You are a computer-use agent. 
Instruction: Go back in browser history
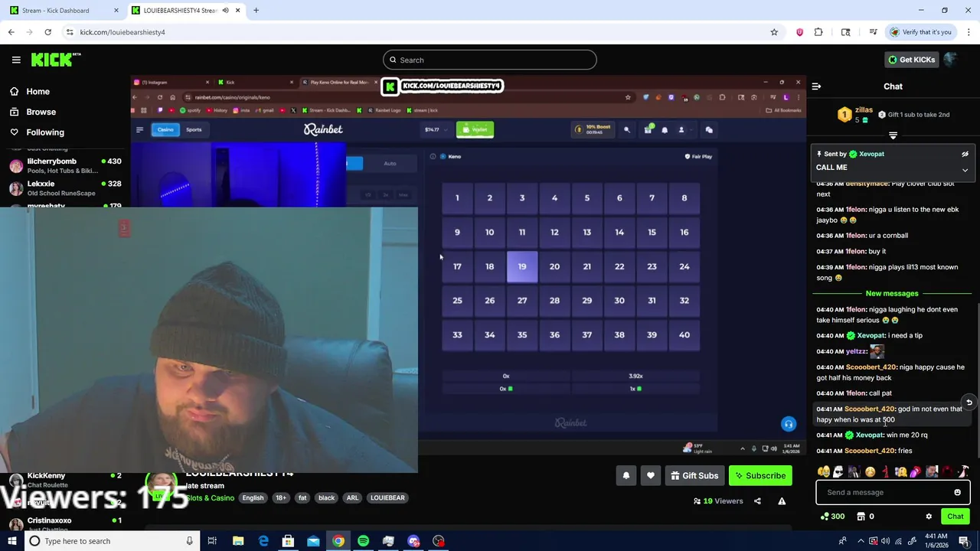[x=11, y=32]
